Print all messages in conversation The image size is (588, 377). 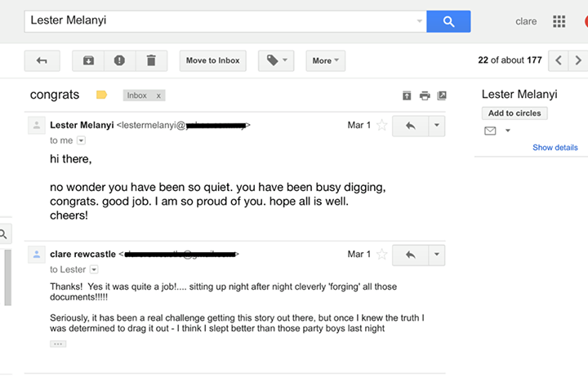(x=425, y=95)
